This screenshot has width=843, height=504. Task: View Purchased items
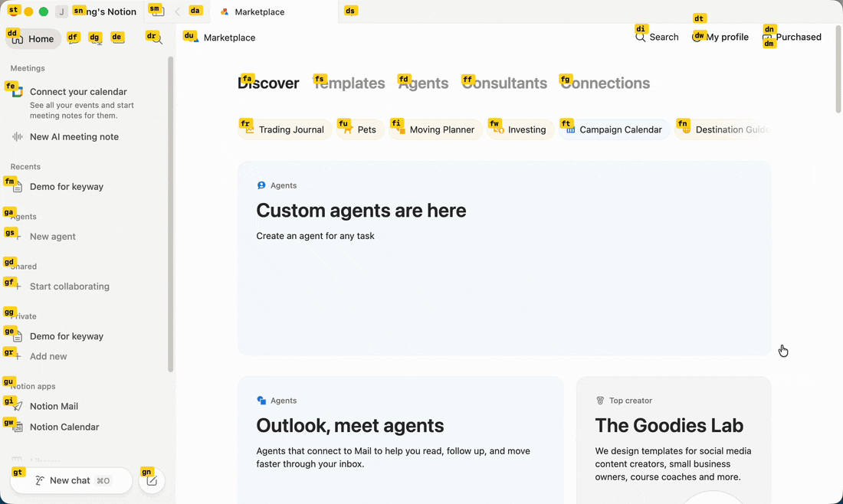pos(792,37)
